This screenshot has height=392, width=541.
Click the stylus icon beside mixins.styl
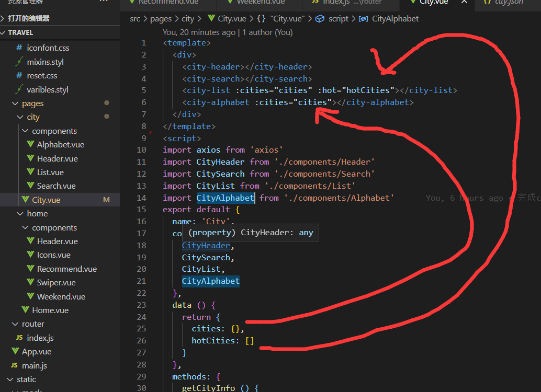coord(19,61)
